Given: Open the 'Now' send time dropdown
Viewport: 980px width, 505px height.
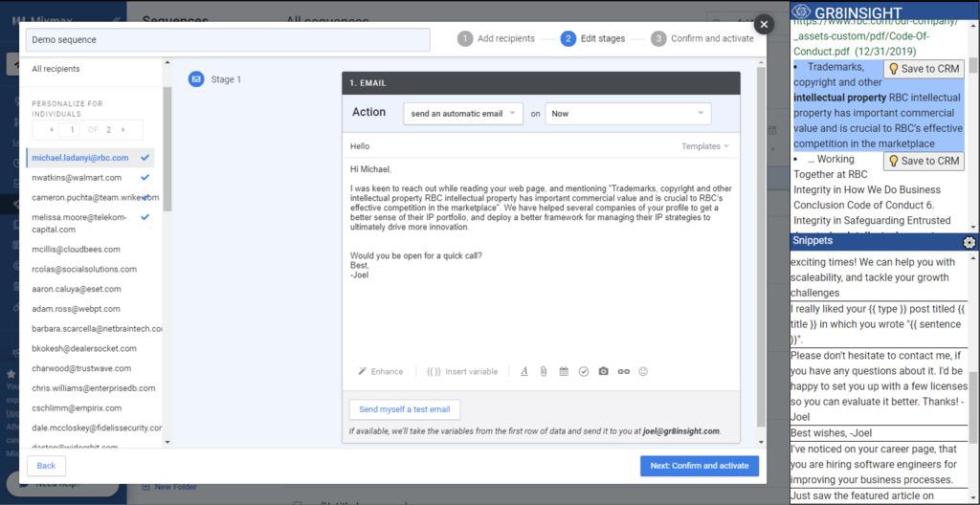Looking at the screenshot, I should (x=628, y=114).
